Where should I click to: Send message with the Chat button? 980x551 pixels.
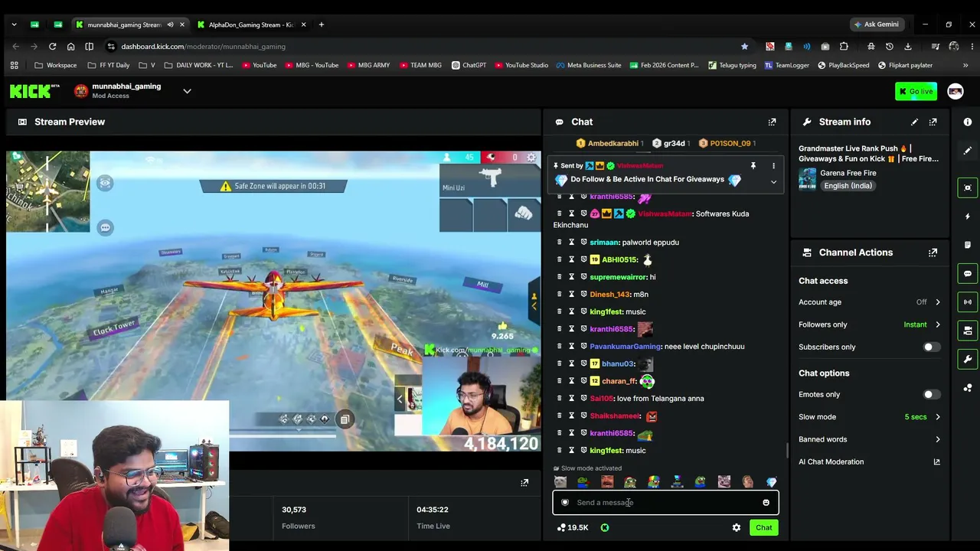(x=764, y=527)
